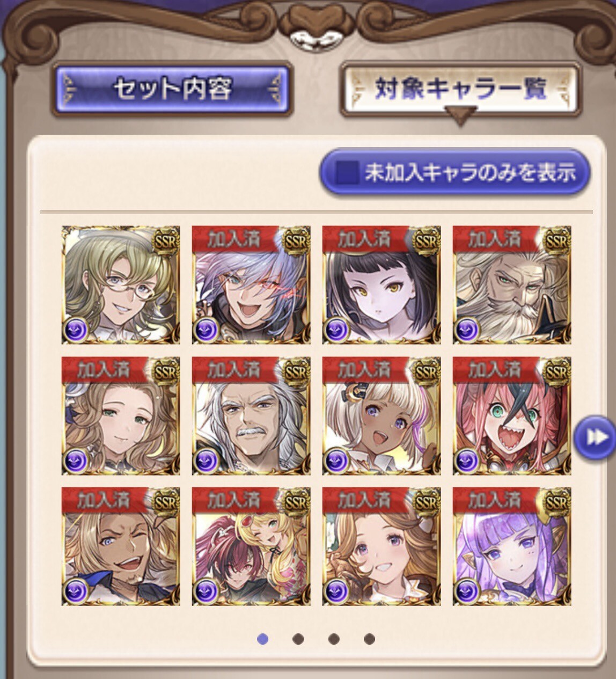The width and height of the screenshot is (616, 679).
Task: Choose the white-bearded old man portrait
Action: coord(512,284)
